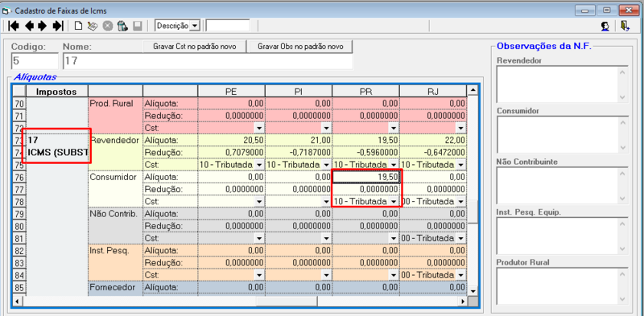Open Prod. Rural Cst dropdown in PE column
The image size is (644, 316).
[259, 128]
